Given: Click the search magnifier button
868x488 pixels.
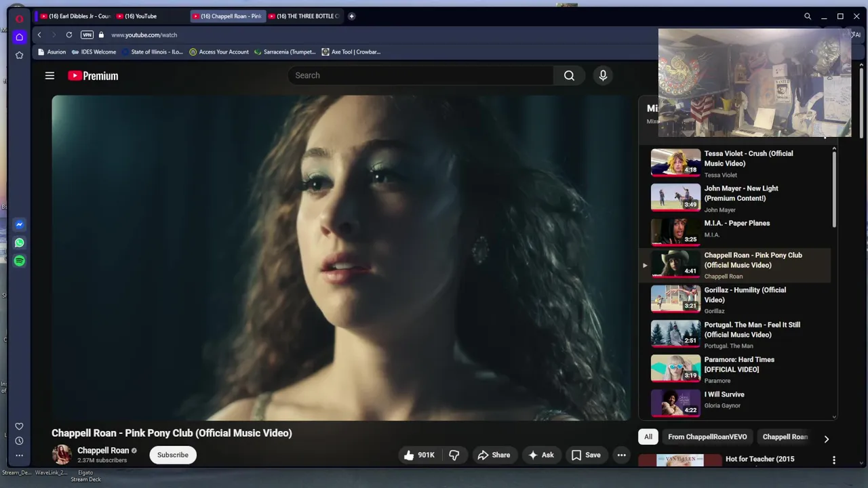Looking at the screenshot, I should [x=569, y=75].
